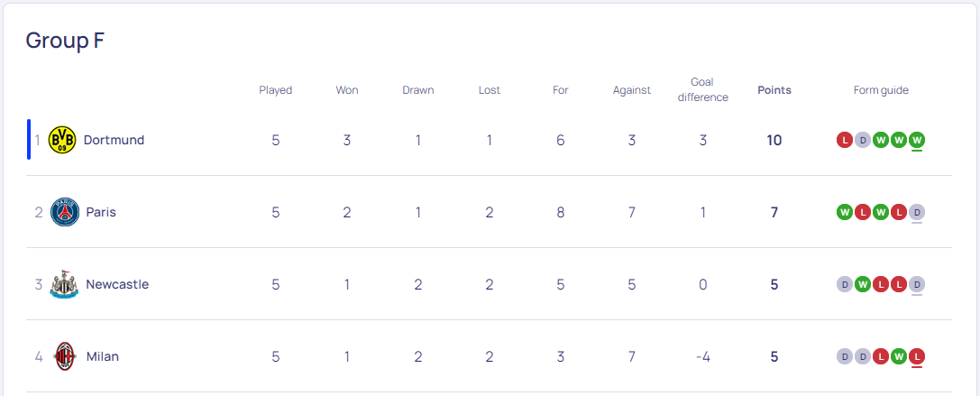
Task: Open the Milan team link
Action: point(103,356)
